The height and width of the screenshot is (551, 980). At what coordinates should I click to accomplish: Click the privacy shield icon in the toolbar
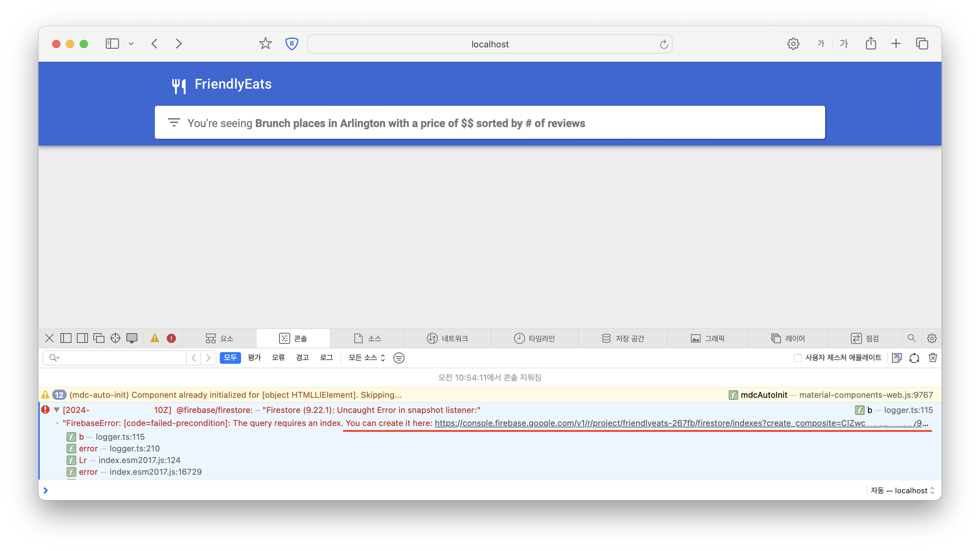(292, 44)
